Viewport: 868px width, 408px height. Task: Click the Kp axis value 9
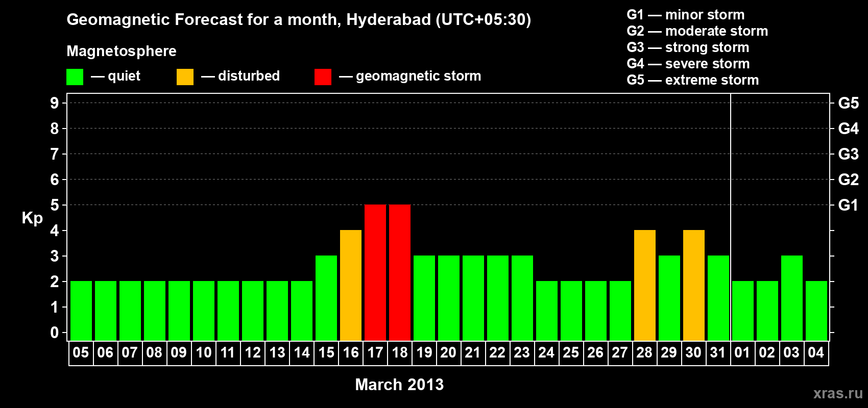pyautogui.click(x=55, y=103)
